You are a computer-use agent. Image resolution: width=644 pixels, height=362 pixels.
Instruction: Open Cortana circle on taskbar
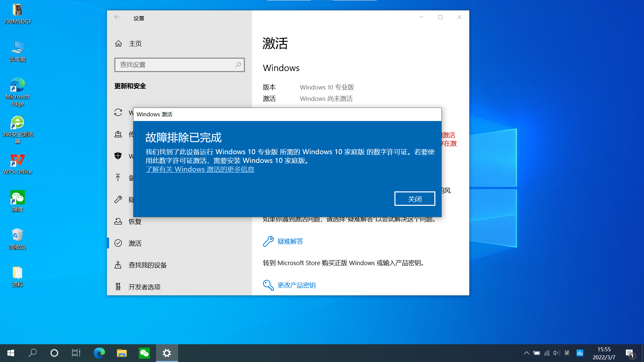54,353
